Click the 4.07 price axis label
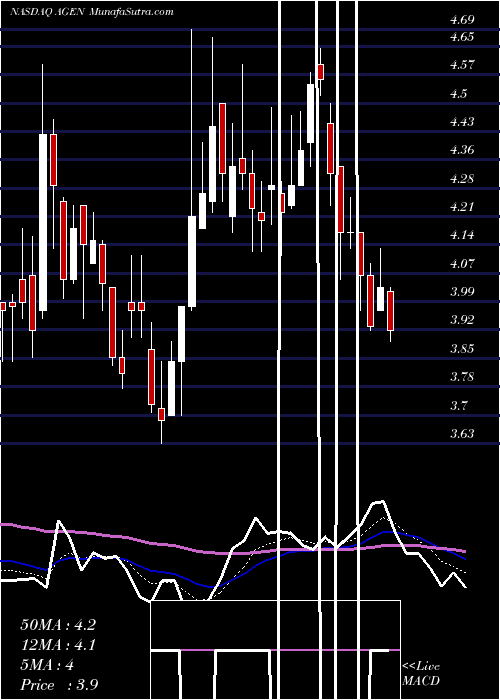Image resolution: width=500 pixels, height=700 pixels. click(462, 264)
